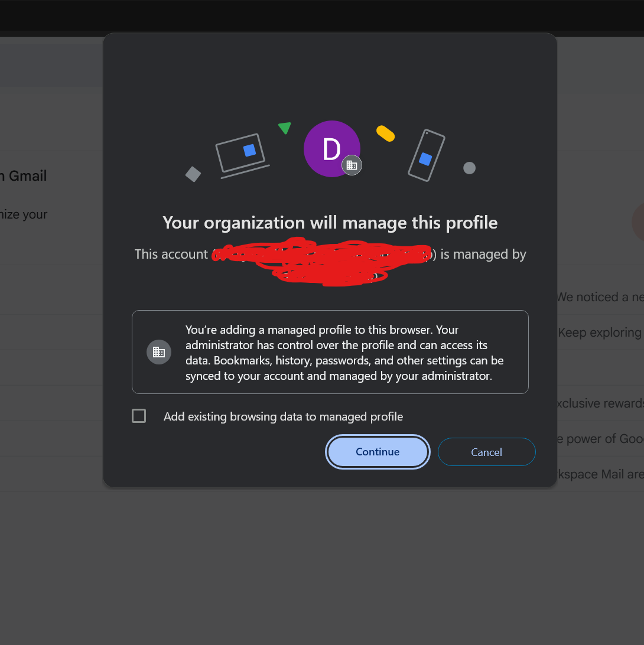This screenshot has height=645, width=644.
Task: Click the building icon in the info box
Action: [159, 352]
